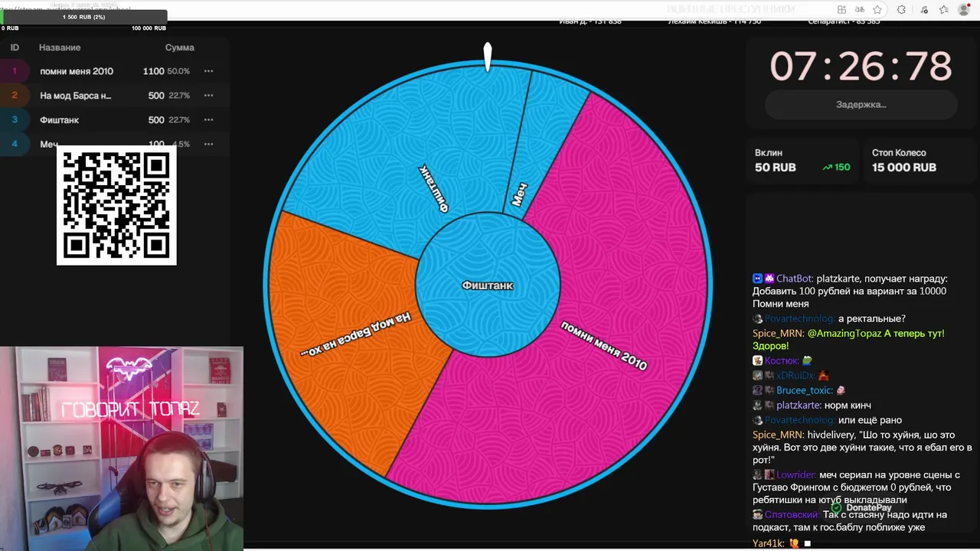980x551 pixels.
Task: Open options menu for помни меня 2010
Action: 208,71
